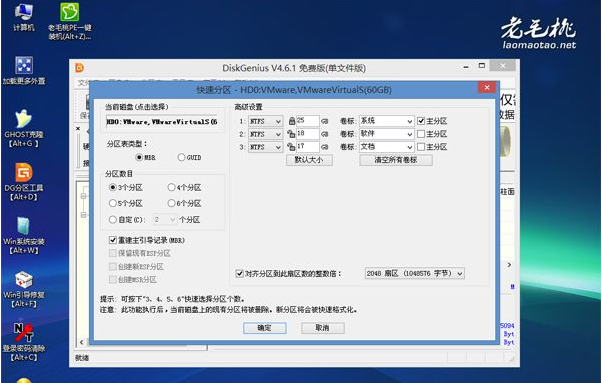Click the partition 2 size input field
Screen dimensions: 602x383
click(x=308, y=134)
